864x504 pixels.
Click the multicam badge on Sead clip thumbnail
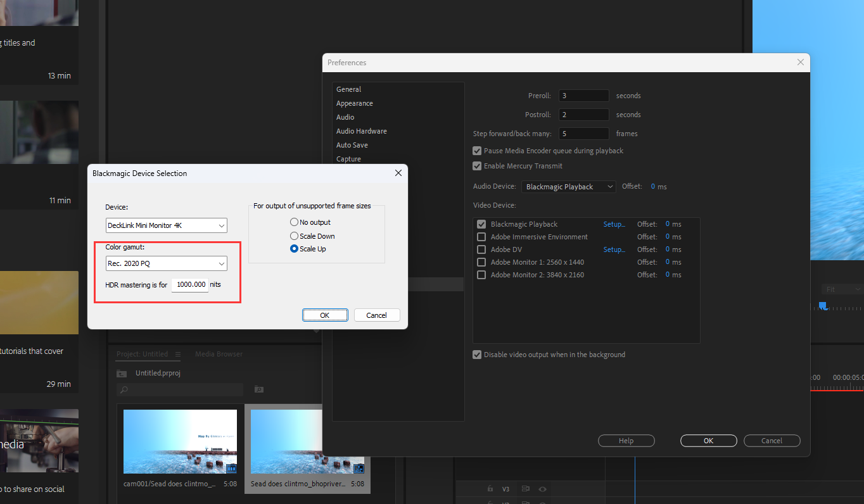pos(359,469)
